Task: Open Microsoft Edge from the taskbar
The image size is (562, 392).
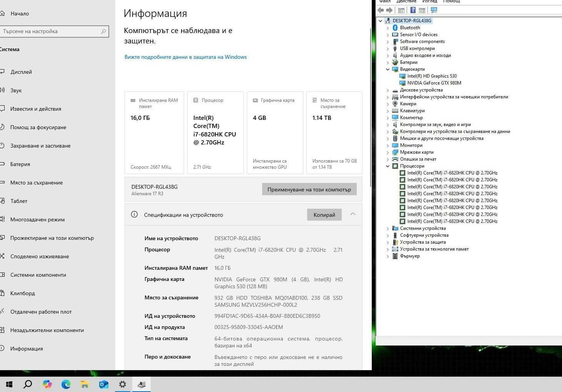Action: coord(66,384)
